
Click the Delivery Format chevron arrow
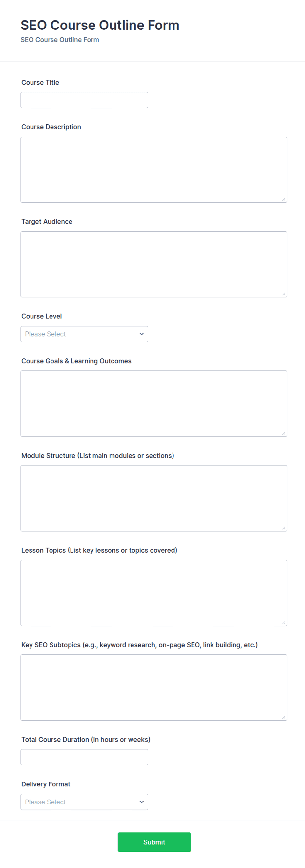[142, 802]
